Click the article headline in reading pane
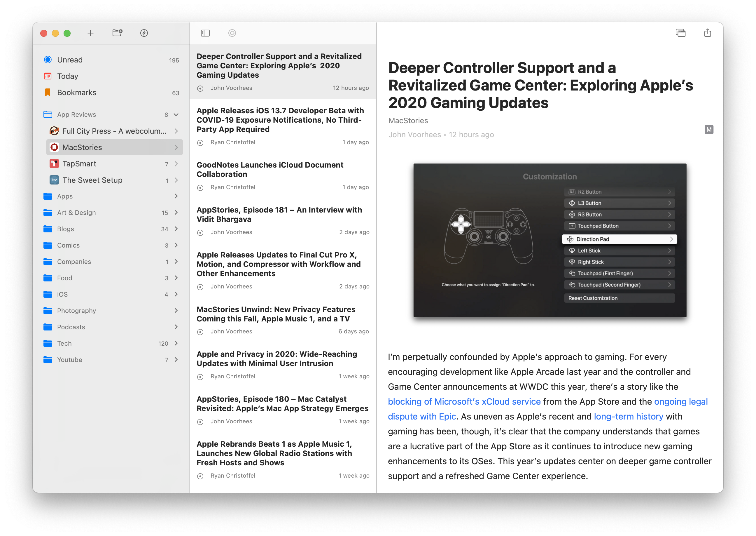Image resolution: width=756 pixels, height=536 pixels. 541,85
